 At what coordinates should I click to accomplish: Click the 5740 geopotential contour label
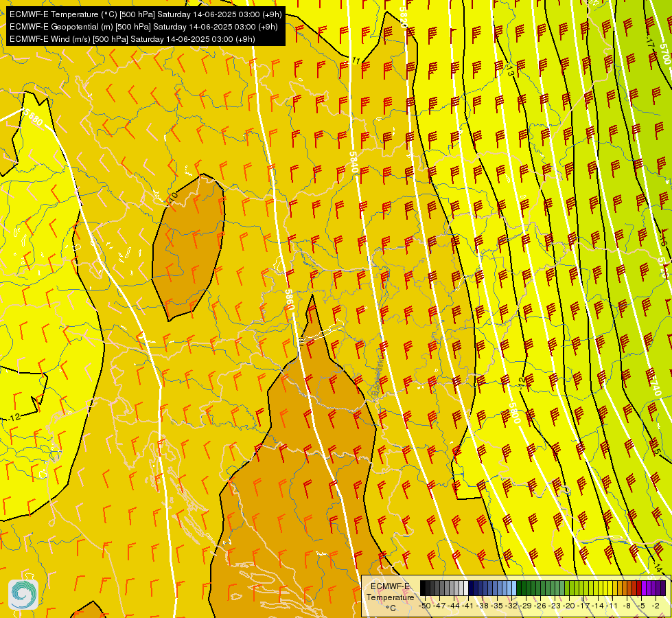(x=656, y=385)
